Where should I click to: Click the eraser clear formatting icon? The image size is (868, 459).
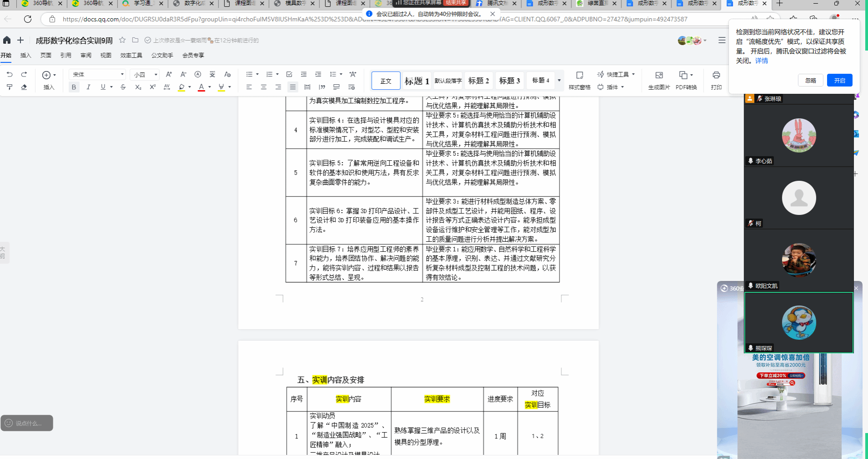tap(24, 87)
